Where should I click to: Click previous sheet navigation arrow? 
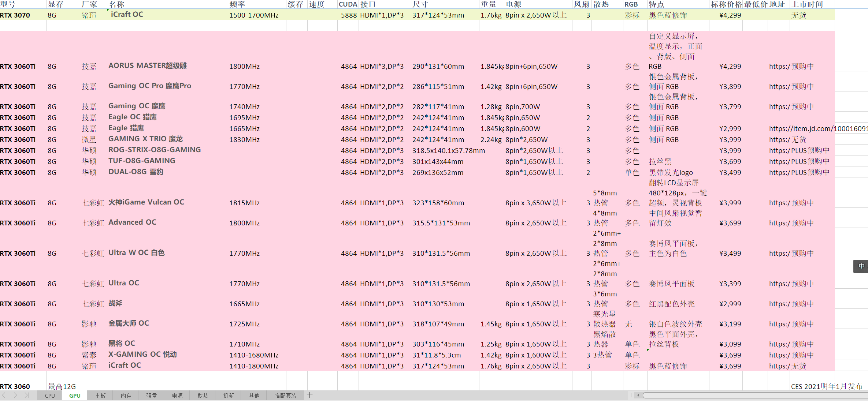[4, 395]
